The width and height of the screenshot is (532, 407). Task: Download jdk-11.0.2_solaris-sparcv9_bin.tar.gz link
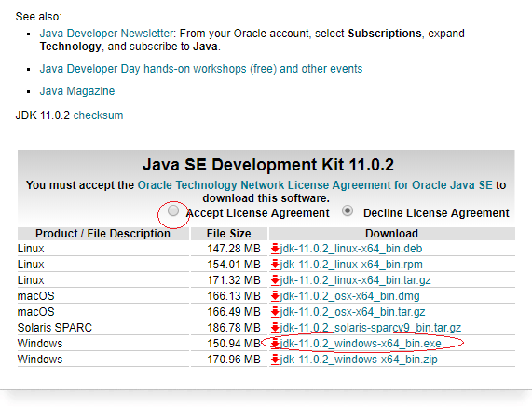371,328
